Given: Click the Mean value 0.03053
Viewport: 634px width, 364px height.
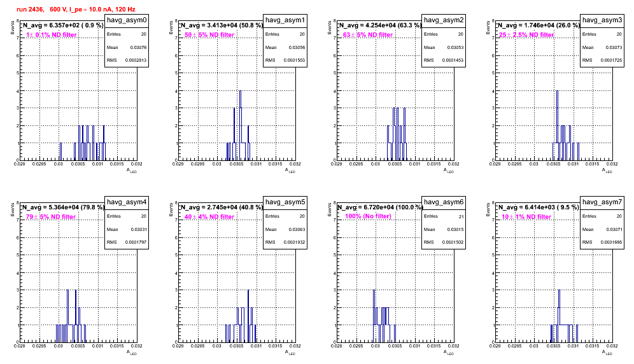Looking at the screenshot, I should click(455, 48).
